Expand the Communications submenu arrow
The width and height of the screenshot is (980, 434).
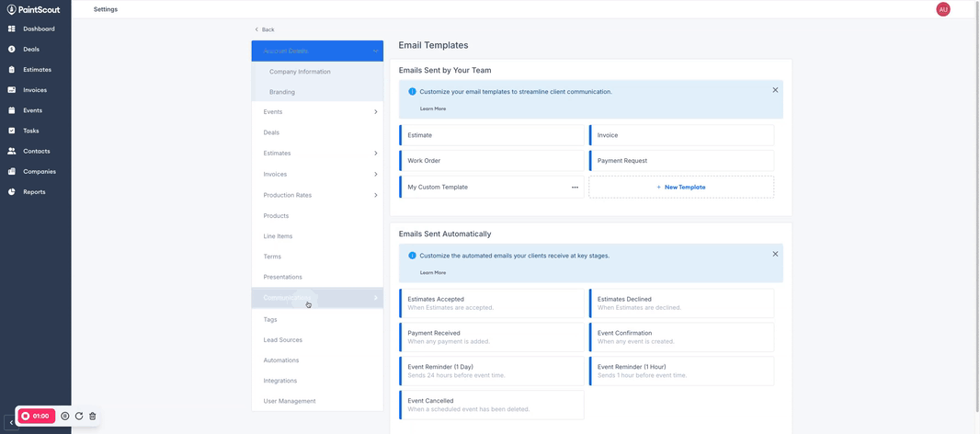(x=376, y=298)
